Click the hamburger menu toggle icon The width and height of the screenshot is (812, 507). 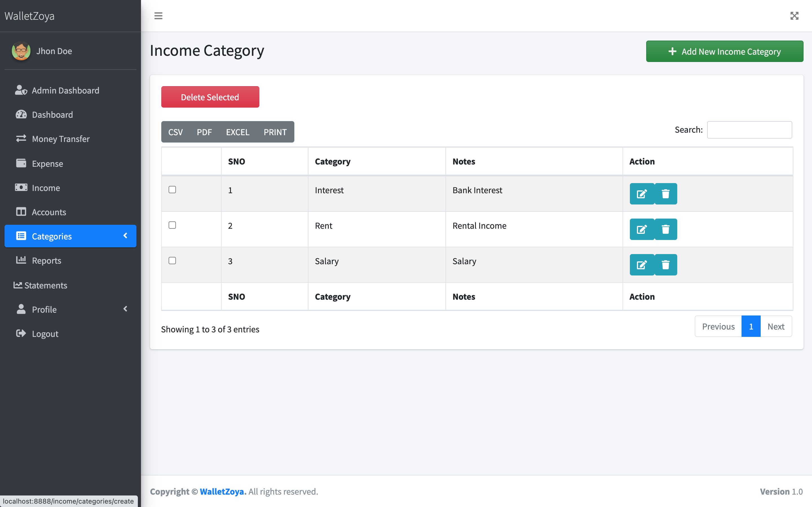click(158, 16)
